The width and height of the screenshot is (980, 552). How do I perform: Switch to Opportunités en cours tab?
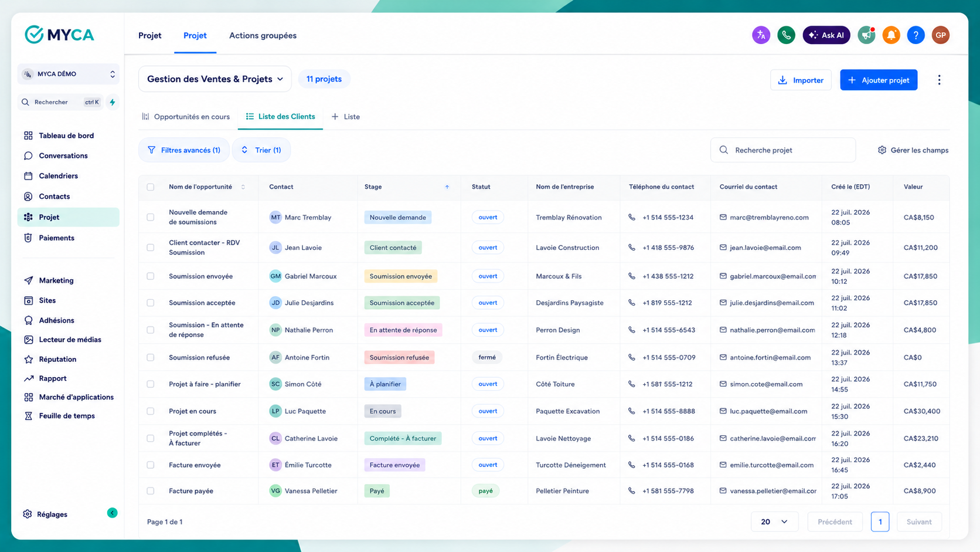(x=186, y=117)
